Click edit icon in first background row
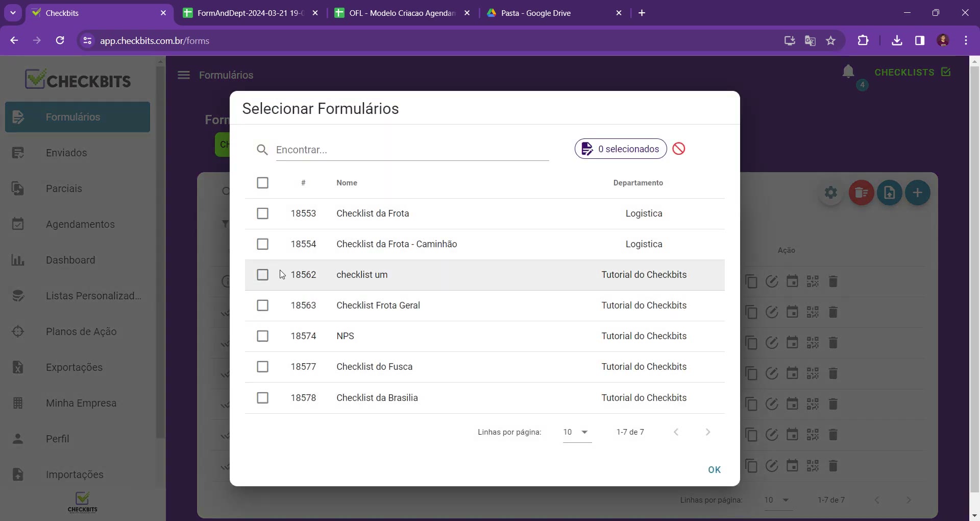The image size is (980, 521). pos(772,281)
